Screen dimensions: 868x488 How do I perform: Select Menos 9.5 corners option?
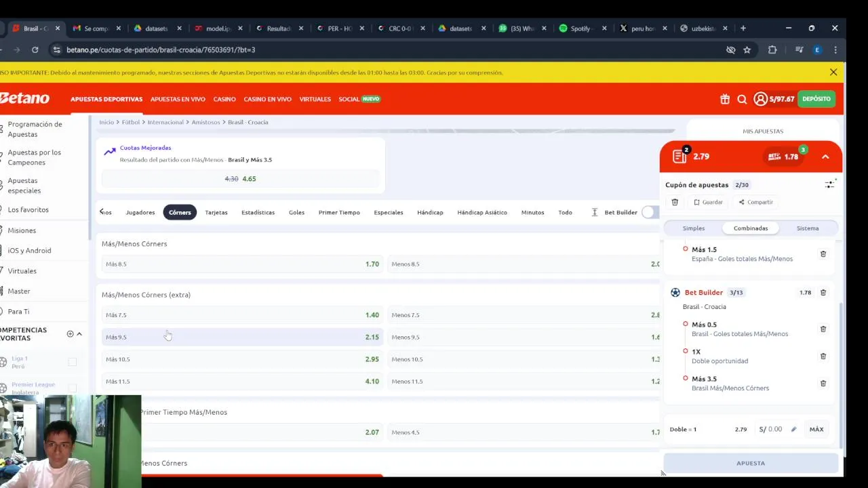524,337
